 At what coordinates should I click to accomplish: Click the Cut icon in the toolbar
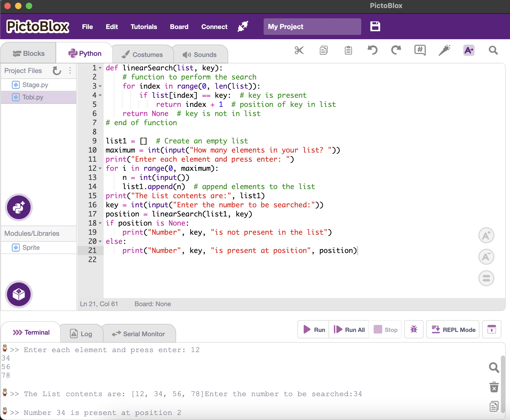click(299, 50)
